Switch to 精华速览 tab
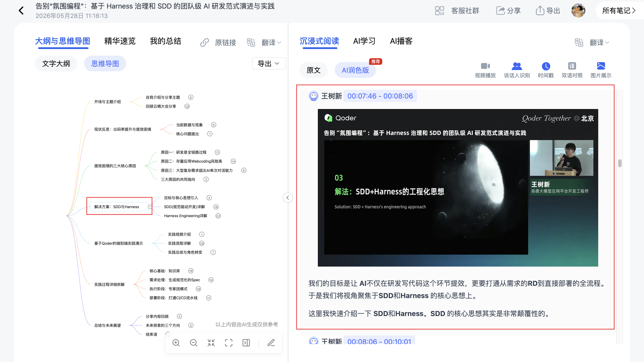 [120, 41]
